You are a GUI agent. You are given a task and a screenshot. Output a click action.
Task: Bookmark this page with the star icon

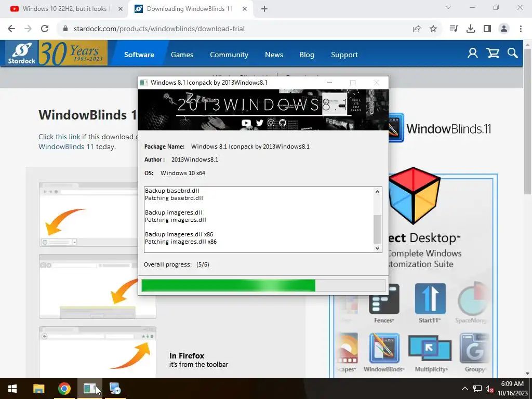tap(433, 29)
